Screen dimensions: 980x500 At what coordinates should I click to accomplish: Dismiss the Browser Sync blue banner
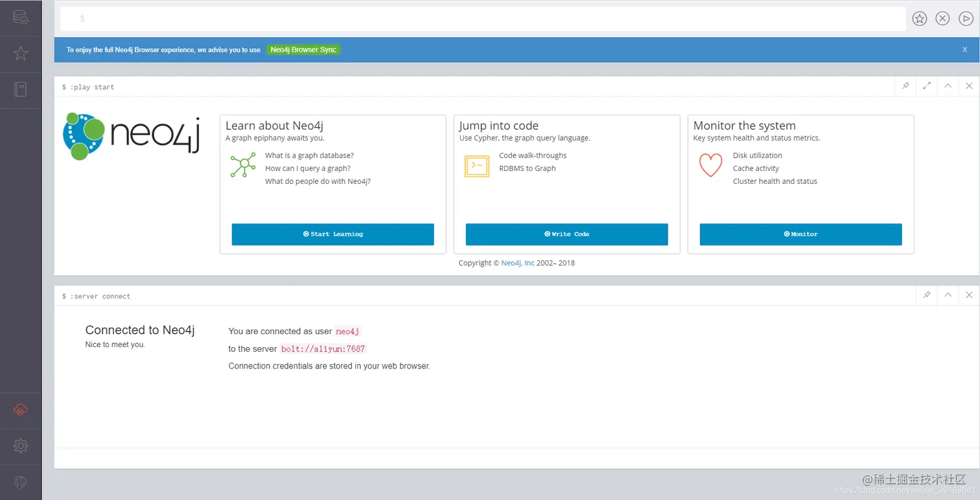964,50
